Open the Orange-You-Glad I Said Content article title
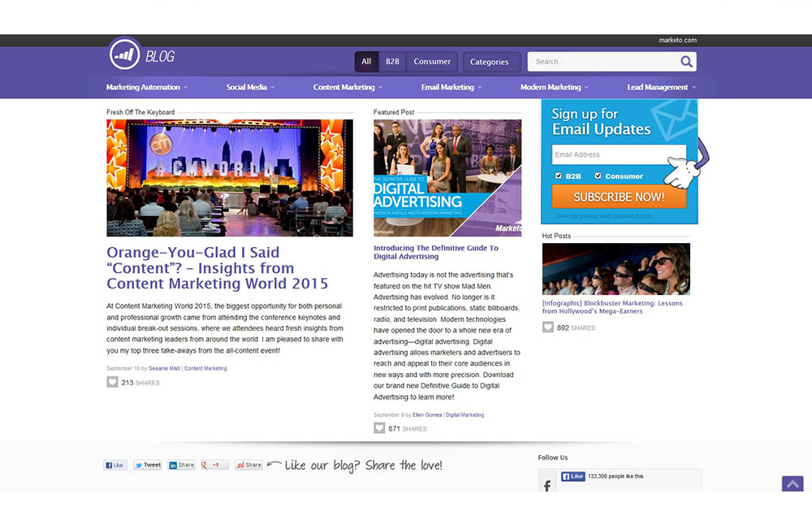The height and width of the screenshot is (508, 812). click(218, 267)
